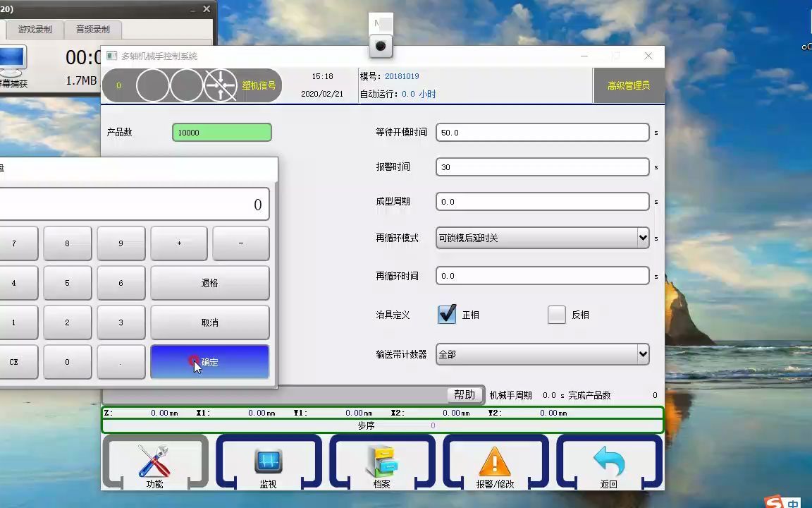Click the 塑机信号 crosshair signal icon
The width and height of the screenshot is (812, 508).
pyautogui.click(x=221, y=85)
